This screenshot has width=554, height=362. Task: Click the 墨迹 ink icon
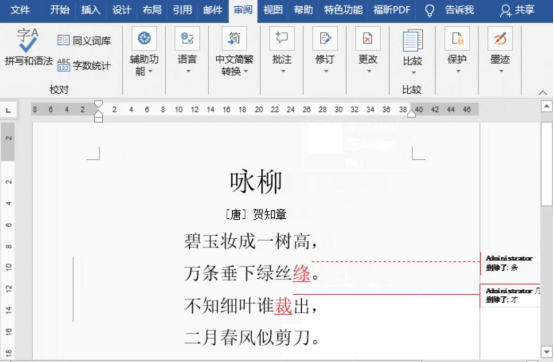[500, 38]
